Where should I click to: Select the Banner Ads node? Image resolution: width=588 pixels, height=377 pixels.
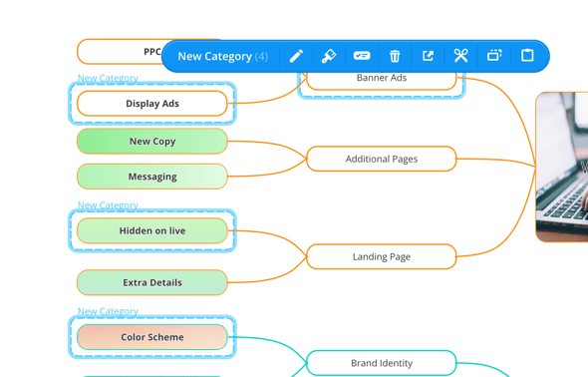[382, 80]
